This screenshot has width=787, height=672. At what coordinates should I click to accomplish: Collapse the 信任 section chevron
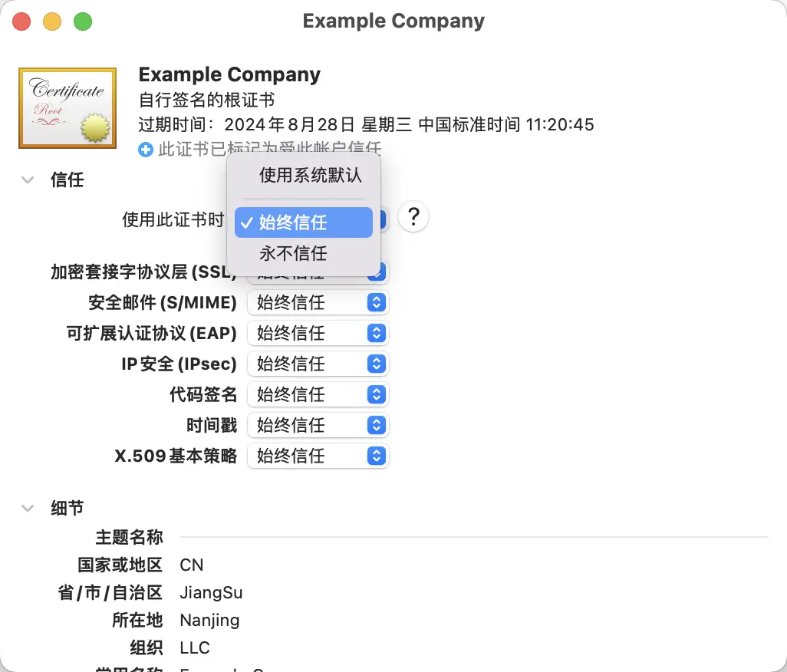(x=28, y=180)
